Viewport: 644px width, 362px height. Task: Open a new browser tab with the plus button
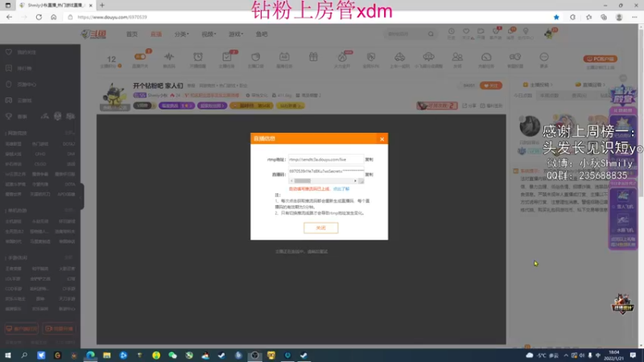coord(102,6)
